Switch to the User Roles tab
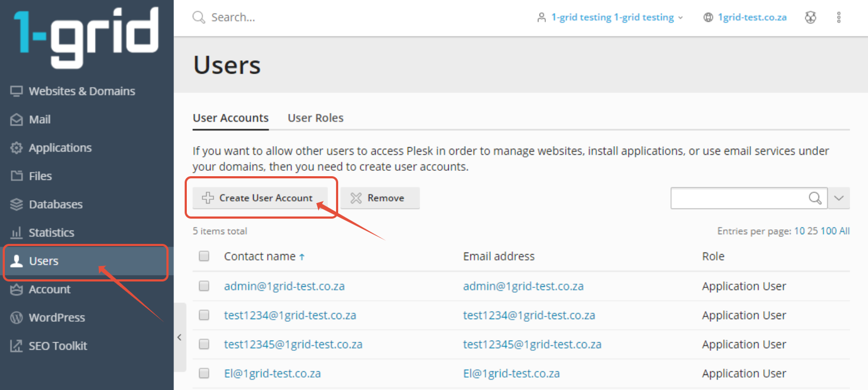 click(316, 118)
